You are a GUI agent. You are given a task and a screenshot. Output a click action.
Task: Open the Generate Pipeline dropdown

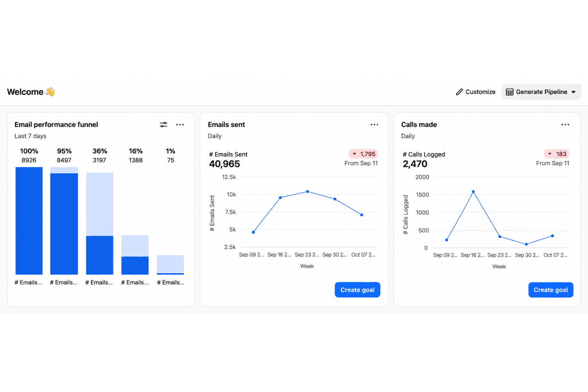[541, 92]
